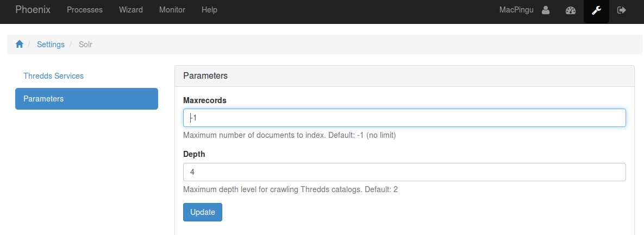The height and width of the screenshot is (235, 644).
Task: Click the Depth label
Action: [x=194, y=154]
